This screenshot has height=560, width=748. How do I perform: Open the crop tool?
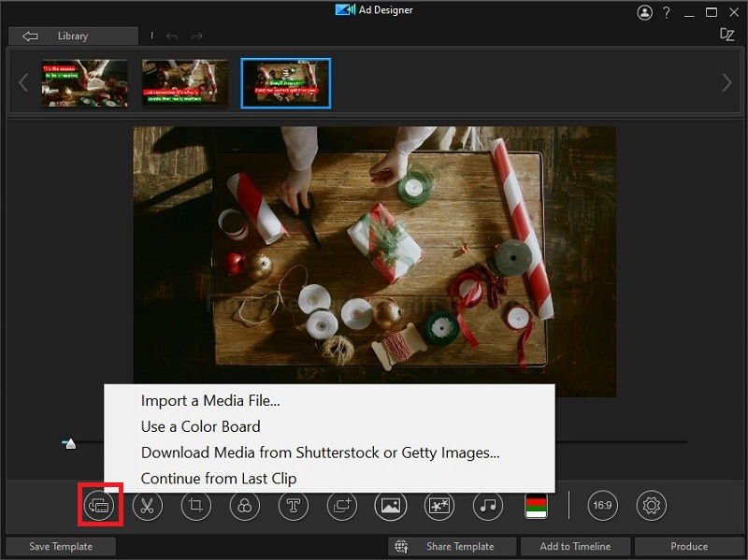coord(196,506)
